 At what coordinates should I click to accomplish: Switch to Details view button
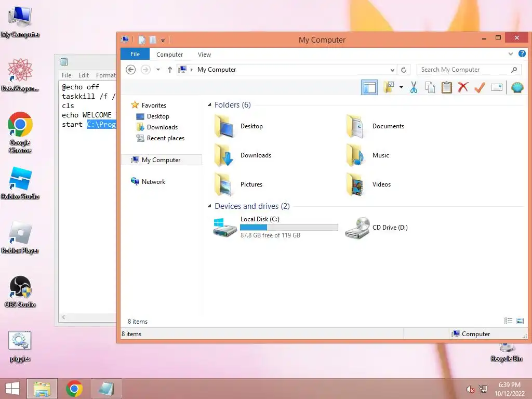tap(508, 321)
